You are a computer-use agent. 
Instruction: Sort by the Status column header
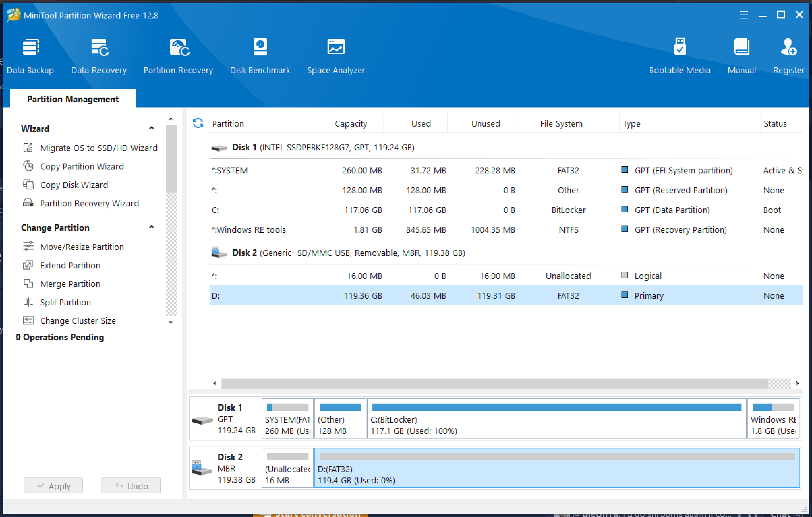coord(782,124)
